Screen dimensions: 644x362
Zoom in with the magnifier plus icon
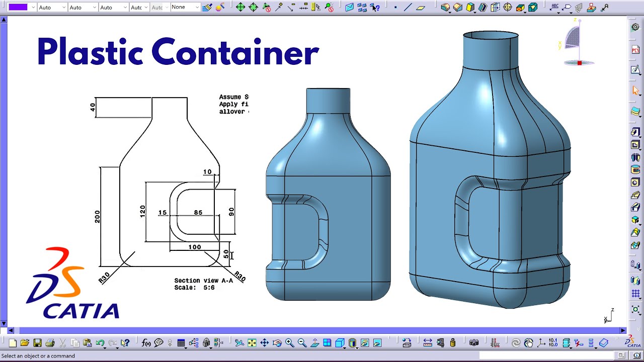coord(290,343)
